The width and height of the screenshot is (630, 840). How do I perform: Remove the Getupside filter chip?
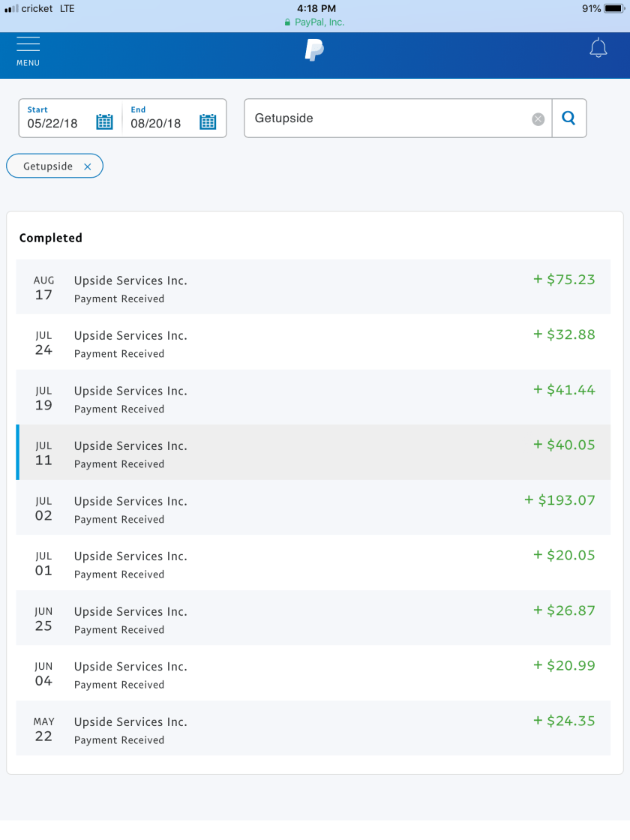click(x=87, y=166)
